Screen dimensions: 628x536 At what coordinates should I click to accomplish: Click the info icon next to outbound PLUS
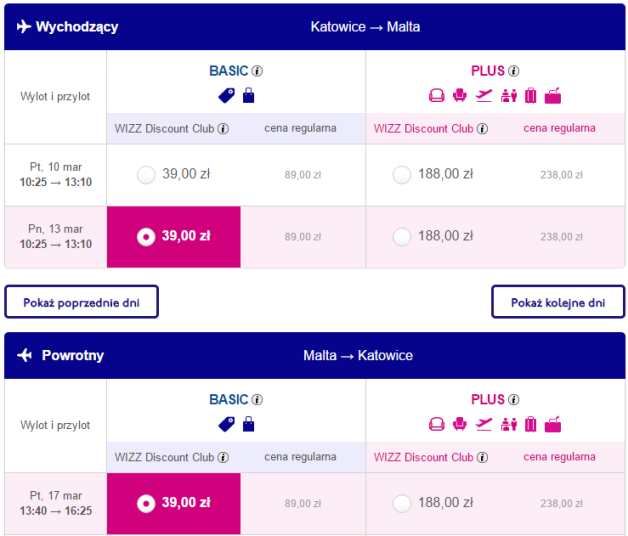(x=513, y=71)
